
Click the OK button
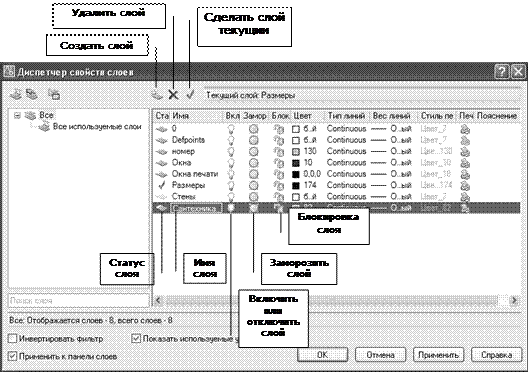[x=323, y=354]
